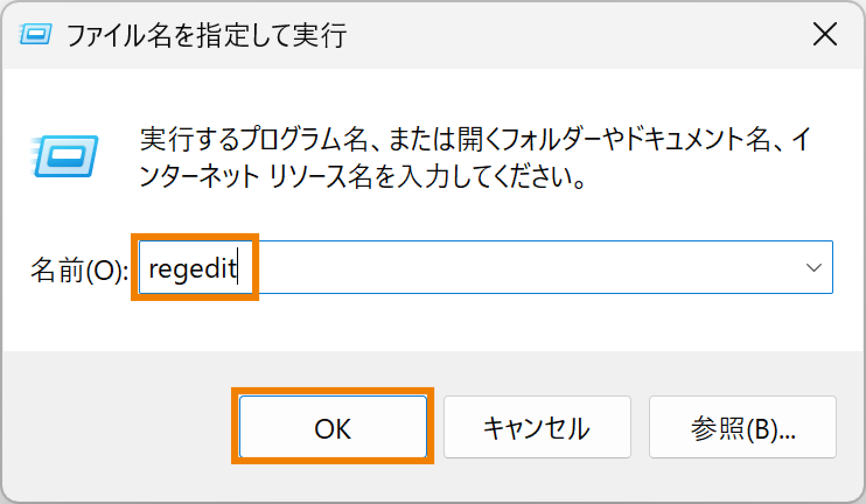
Task: Close the Run dialog with the X
Action: point(825,34)
